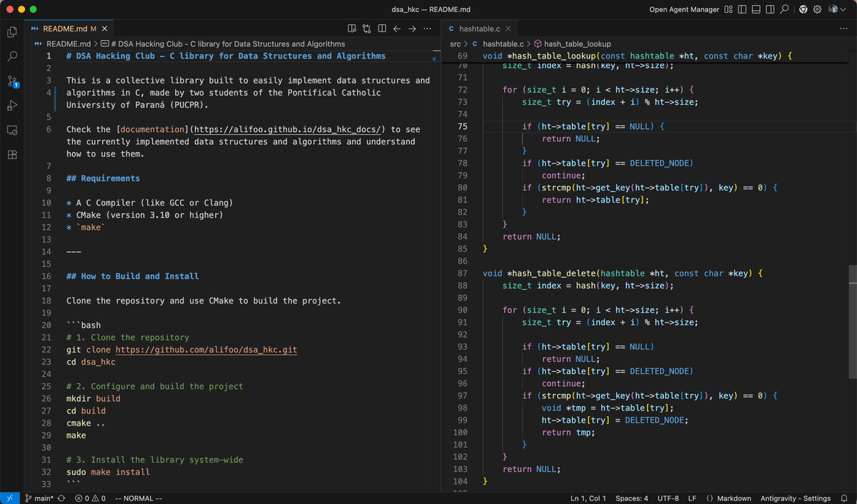
Task: Open the Search view in the activity bar
Action: tap(11, 54)
